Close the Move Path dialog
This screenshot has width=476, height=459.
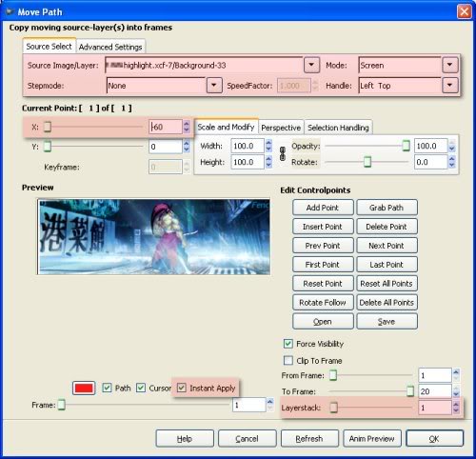click(464, 12)
